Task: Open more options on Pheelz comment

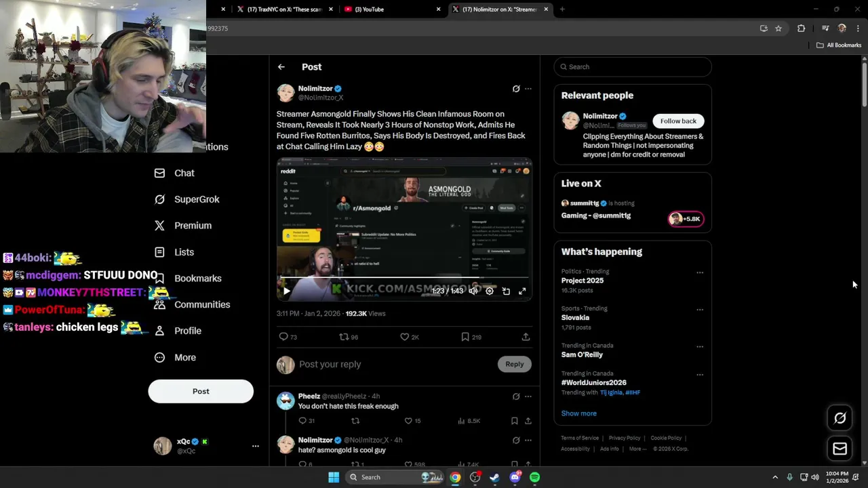Action: [528, 396]
